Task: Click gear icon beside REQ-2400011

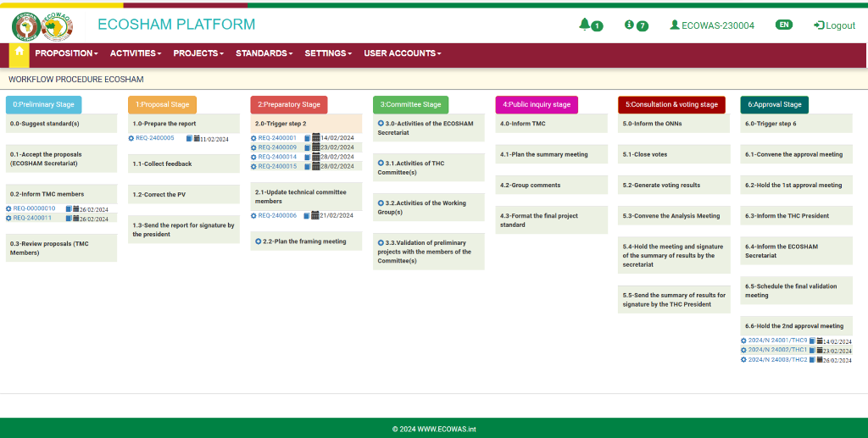Action: click(x=8, y=219)
